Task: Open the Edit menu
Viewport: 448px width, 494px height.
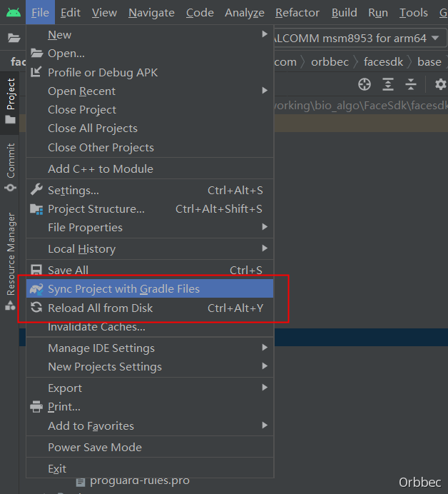Action: click(71, 13)
